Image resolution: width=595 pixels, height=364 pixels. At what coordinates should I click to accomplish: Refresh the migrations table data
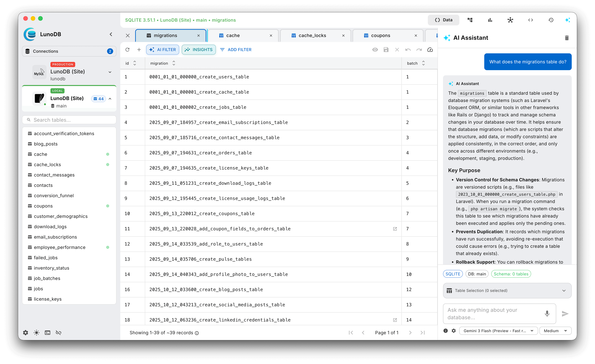tap(128, 49)
